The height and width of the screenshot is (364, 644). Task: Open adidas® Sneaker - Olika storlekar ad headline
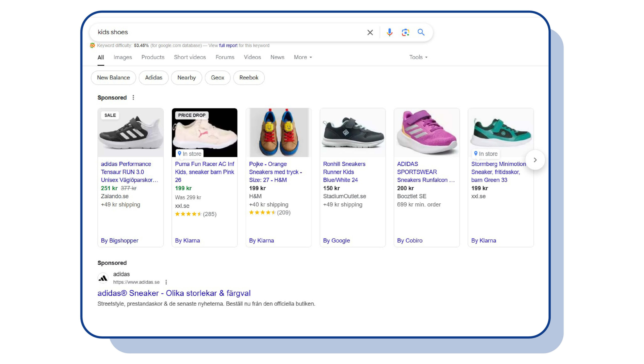click(x=174, y=293)
